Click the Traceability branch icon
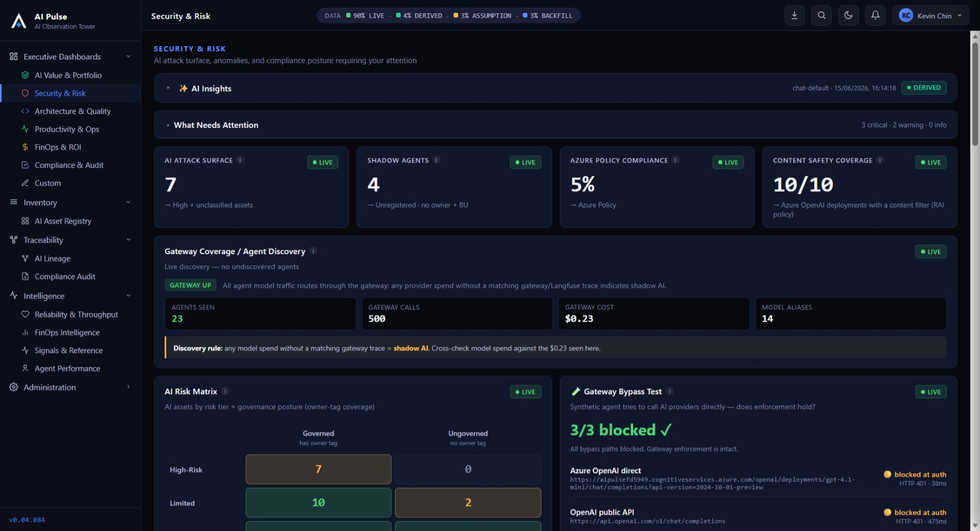This screenshot has width=980, height=531. tap(14, 240)
